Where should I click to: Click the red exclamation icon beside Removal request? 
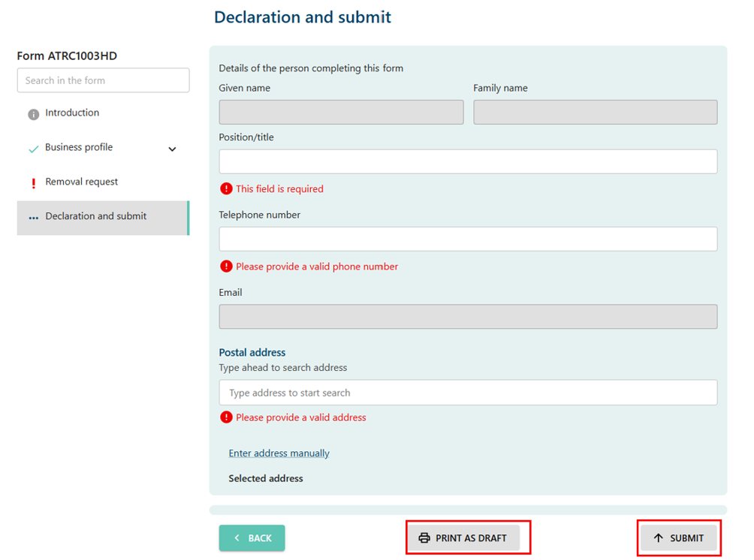tap(33, 182)
